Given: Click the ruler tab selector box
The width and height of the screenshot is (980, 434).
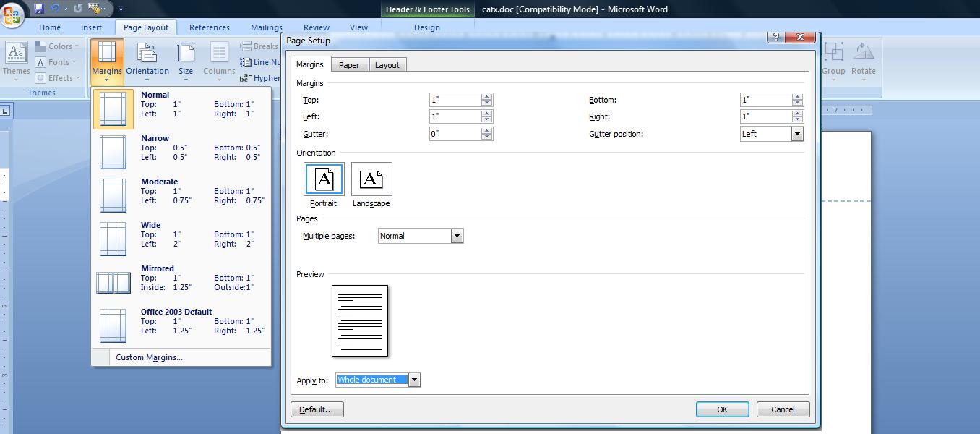Looking at the screenshot, I should click(x=5, y=111).
